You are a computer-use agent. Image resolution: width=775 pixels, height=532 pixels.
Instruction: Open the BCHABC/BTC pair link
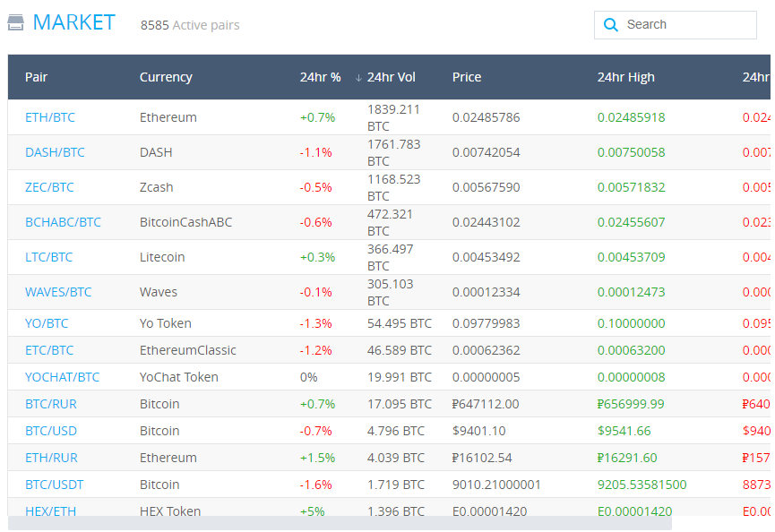tap(63, 222)
